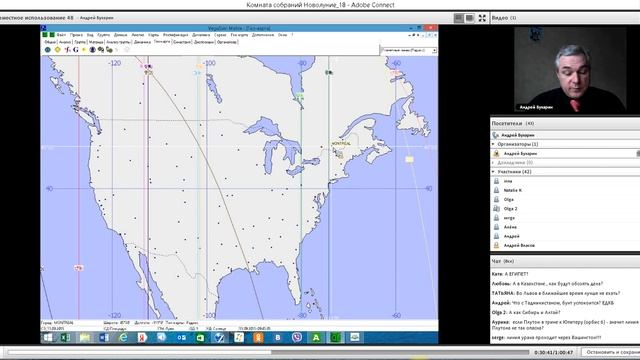Open Excel from the Windows taskbar

(65, 338)
